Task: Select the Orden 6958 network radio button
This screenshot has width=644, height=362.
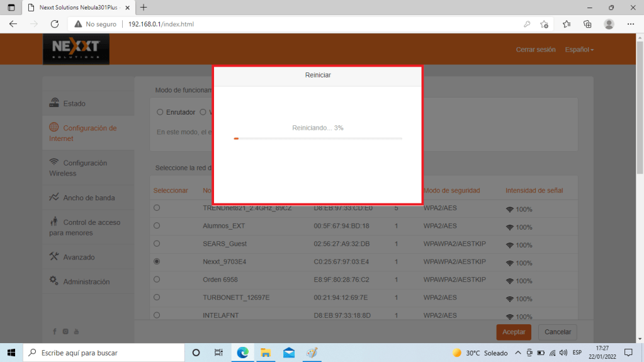Action: click(x=157, y=279)
